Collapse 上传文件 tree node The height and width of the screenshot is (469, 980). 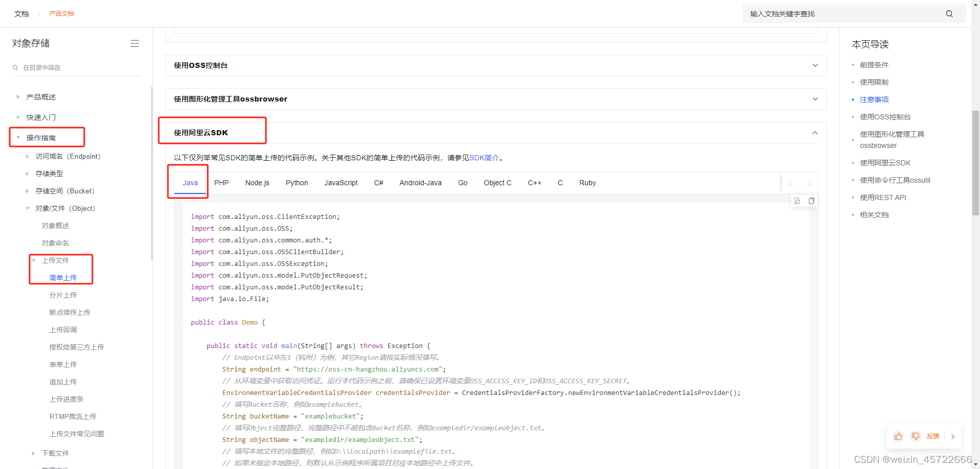click(x=34, y=260)
